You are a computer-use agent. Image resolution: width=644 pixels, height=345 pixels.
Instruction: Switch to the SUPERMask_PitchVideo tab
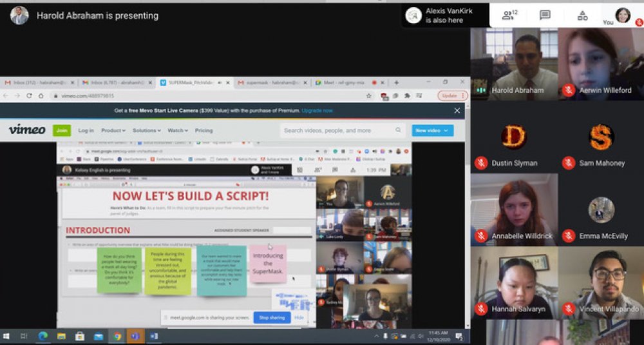pos(189,83)
